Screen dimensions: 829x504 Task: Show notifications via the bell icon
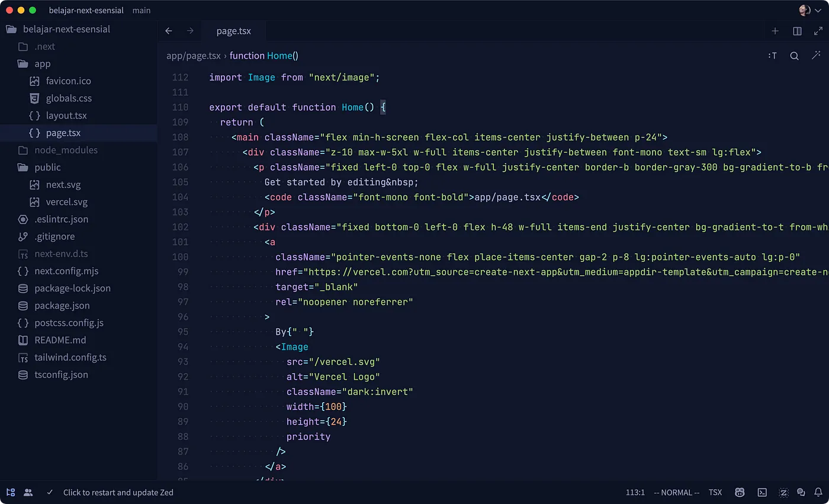pyautogui.click(x=818, y=492)
